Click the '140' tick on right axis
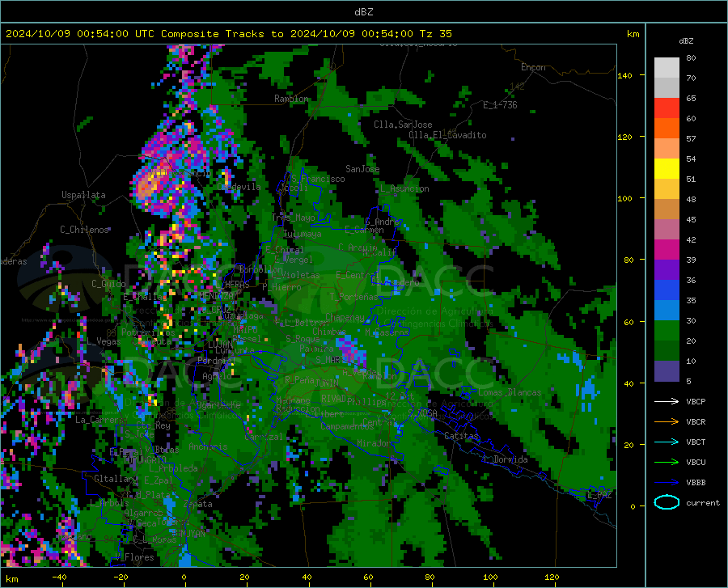Viewport: 728px width, 588px height. click(624, 75)
